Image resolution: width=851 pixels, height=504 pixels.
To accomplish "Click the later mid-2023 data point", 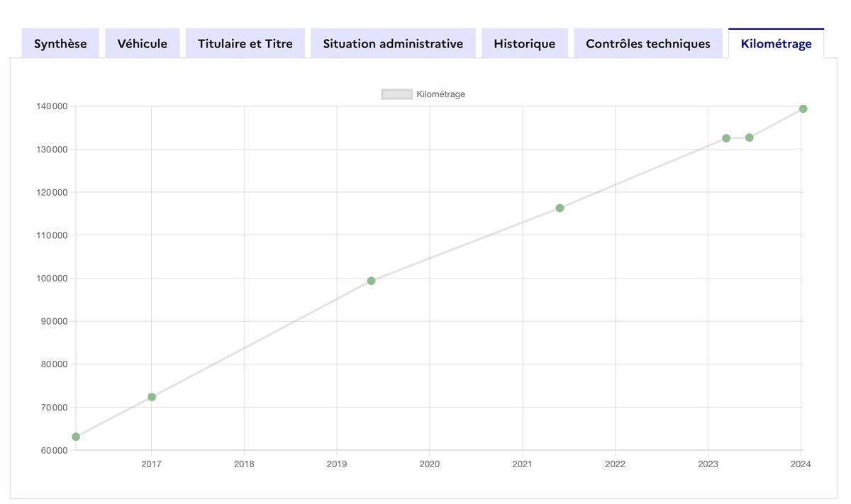I will [x=750, y=138].
